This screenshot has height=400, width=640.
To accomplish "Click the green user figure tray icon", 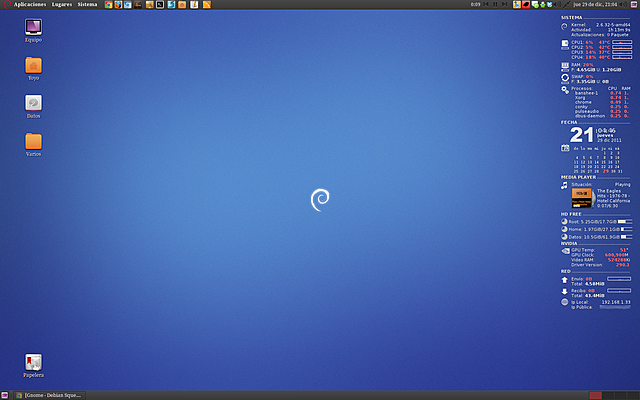I will coord(542,4).
